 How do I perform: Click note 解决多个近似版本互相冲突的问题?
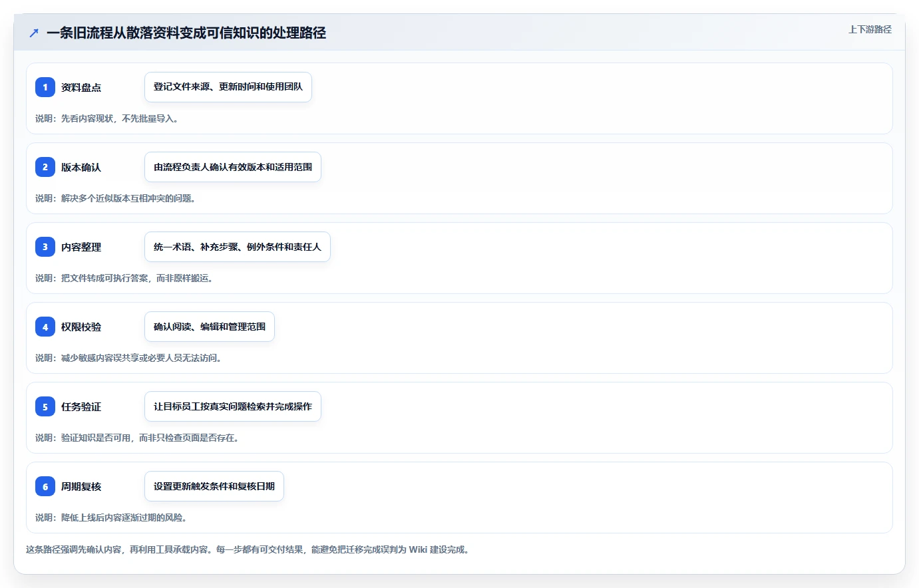115,198
